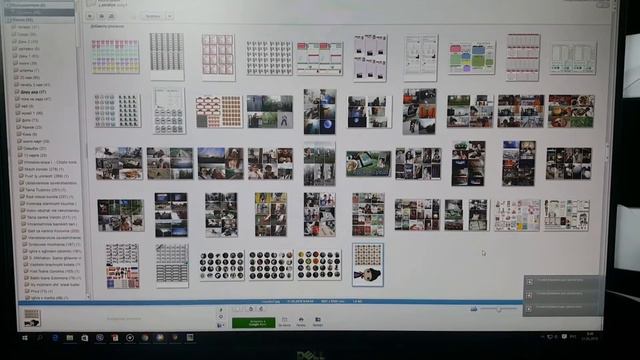Click the slideshow play button in folder header
Screen dimensions: 640x360
(90, 16)
